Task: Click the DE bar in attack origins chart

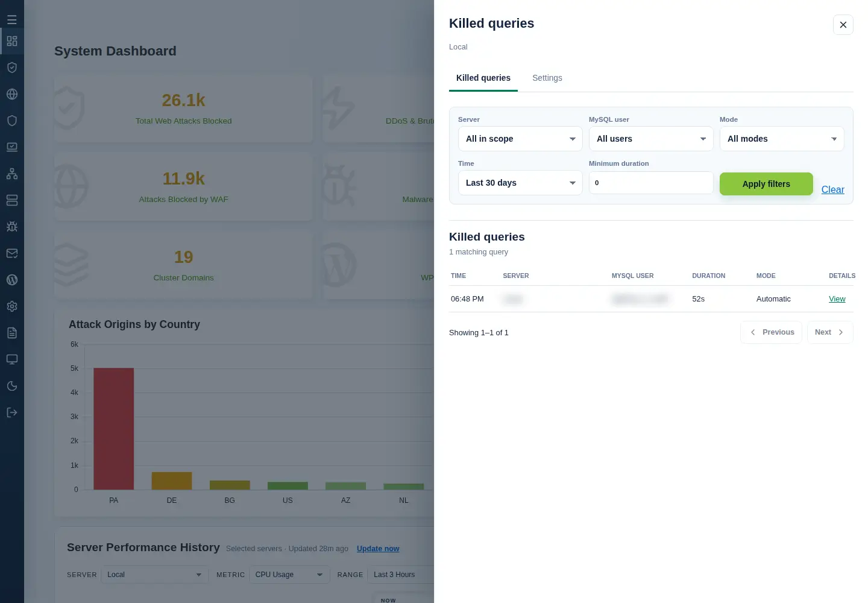Action: pos(172,481)
